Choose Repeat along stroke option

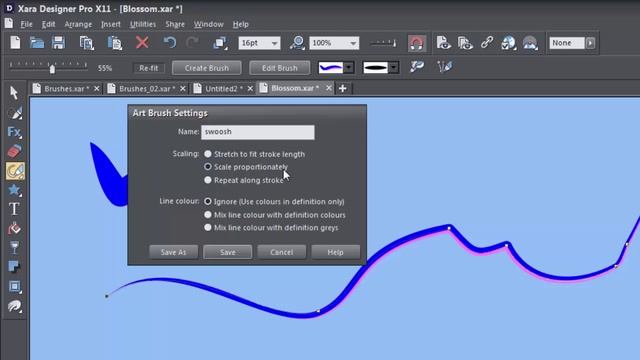(208, 180)
